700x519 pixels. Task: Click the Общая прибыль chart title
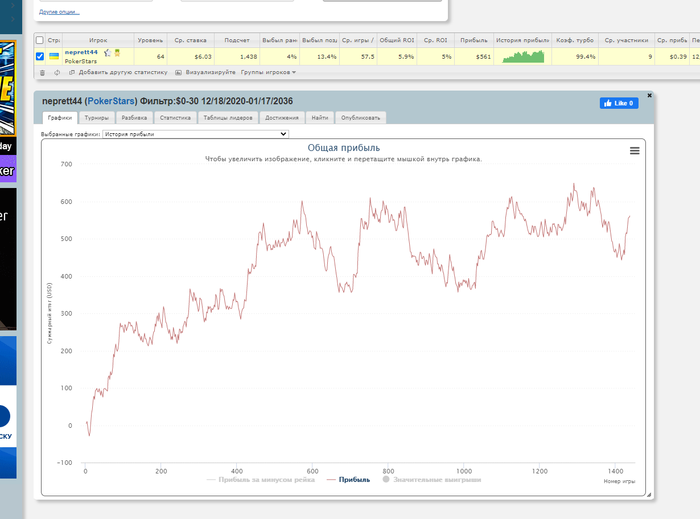[x=344, y=148]
